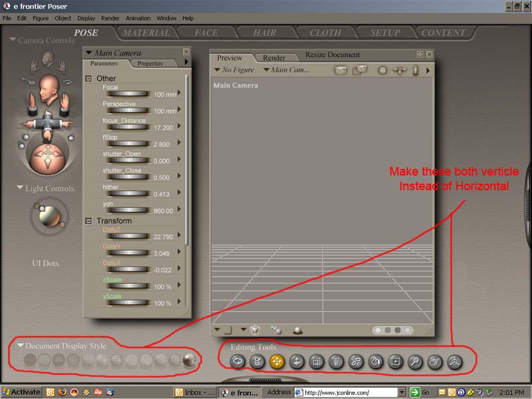Open the Animation menu
Viewport: 532px width, 399px height.
tap(138, 18)
